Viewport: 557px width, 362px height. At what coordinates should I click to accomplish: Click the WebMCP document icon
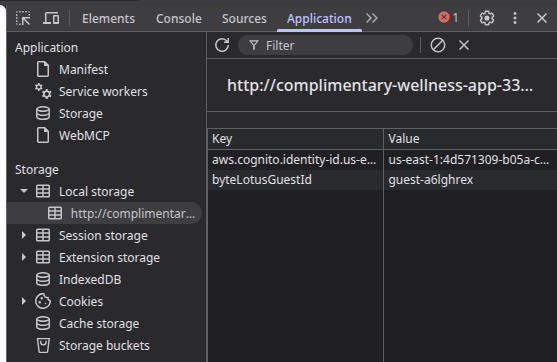click(x=43, y=135)
